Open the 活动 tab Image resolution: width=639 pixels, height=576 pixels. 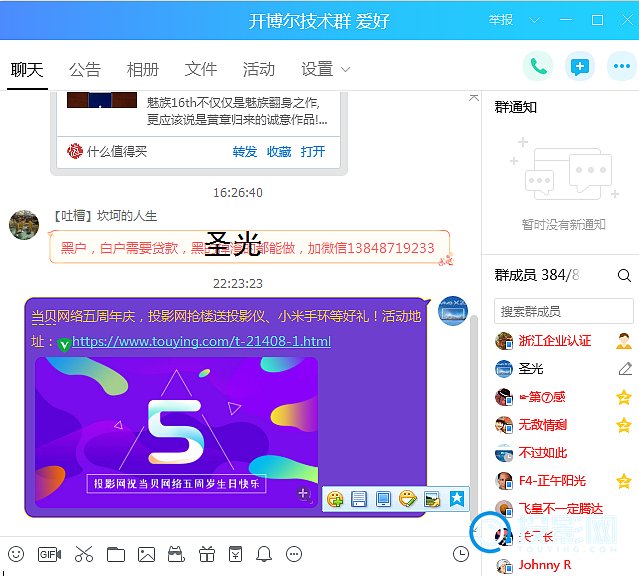259,69
